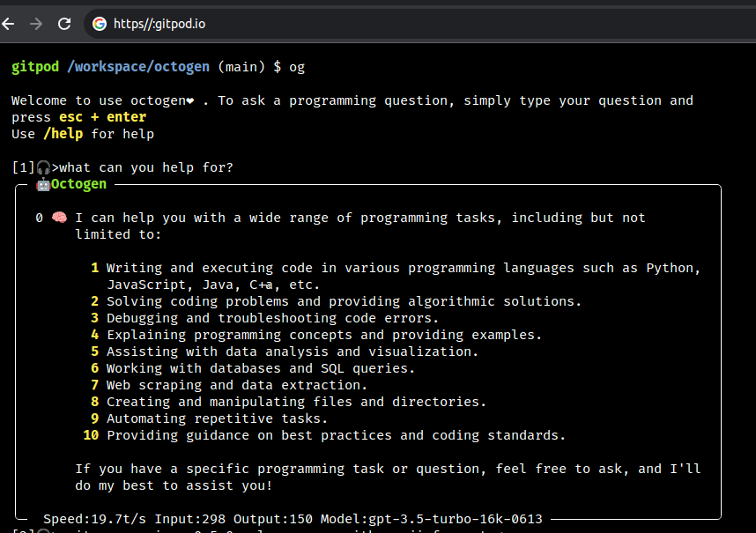
Task: Click the 'Output:150' token count
Action: pos(273,519)
